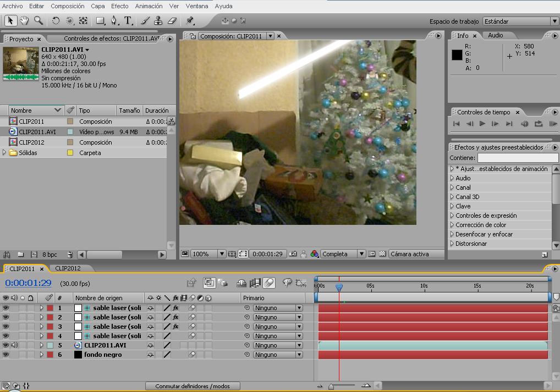Hide layer 3 sable laser with eye
Viewport: 560px width, 392px height.
tap(6, 327)
